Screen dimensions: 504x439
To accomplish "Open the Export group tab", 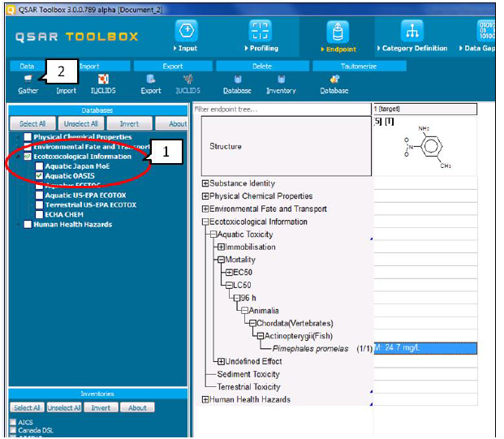I will pyautogui.click(x=173, y=67).
